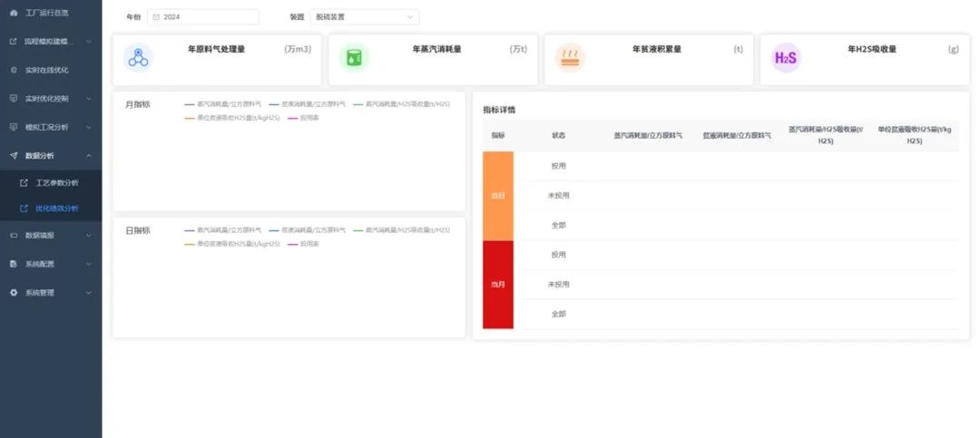The image size is (980, 438).
Task: Click the red 当月 indicator cell
Action: [498, 285]
